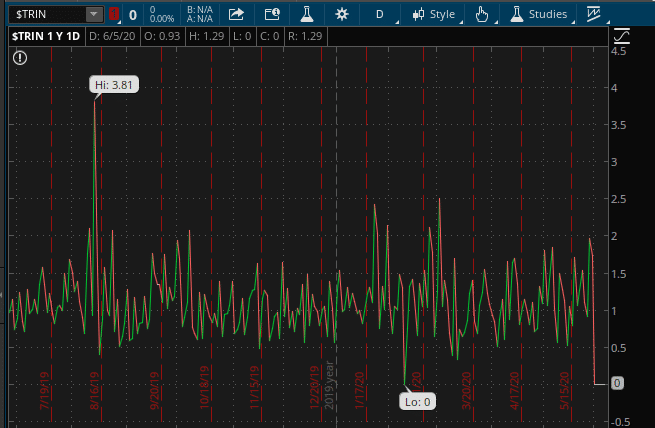Click the R: 1.29 range value
This screenshot has width=655, height=428.
click(x=305, y=36)
